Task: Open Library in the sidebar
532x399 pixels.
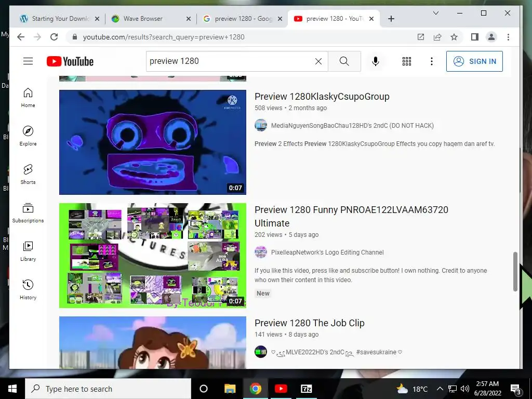Action: (28, 251)
